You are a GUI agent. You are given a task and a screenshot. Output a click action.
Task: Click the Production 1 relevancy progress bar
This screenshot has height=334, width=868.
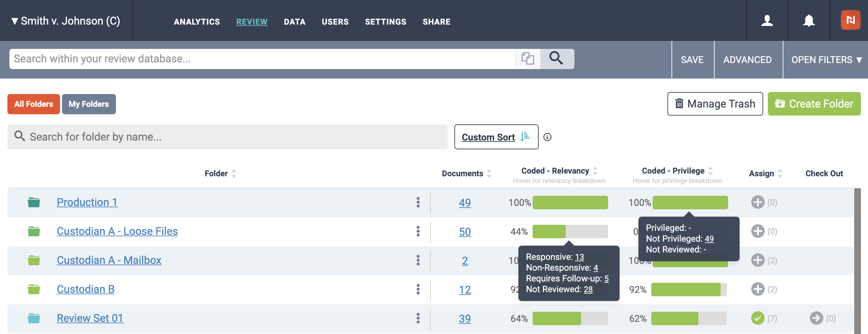pyautogui.click(x=570, y=203)
